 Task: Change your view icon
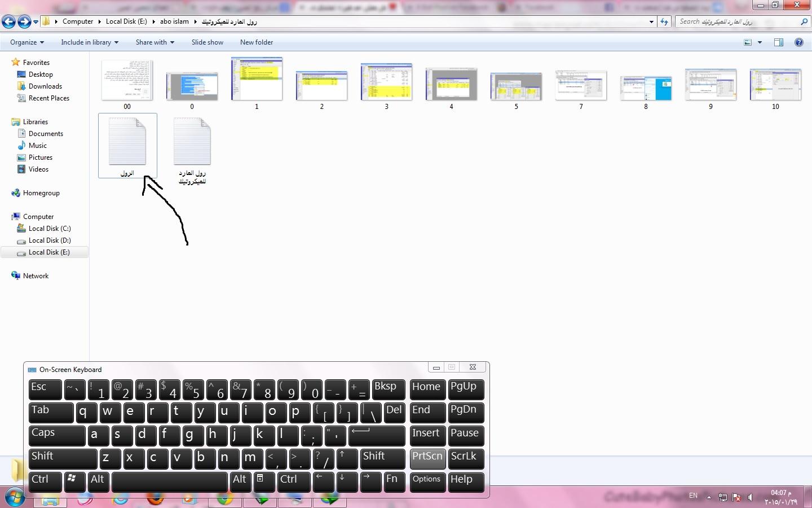pyautogui.click(x=748, y=42)
